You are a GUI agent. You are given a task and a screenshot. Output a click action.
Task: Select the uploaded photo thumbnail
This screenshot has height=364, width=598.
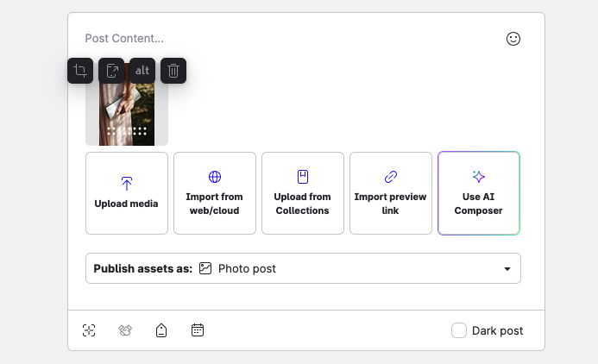tap(127, 108)
